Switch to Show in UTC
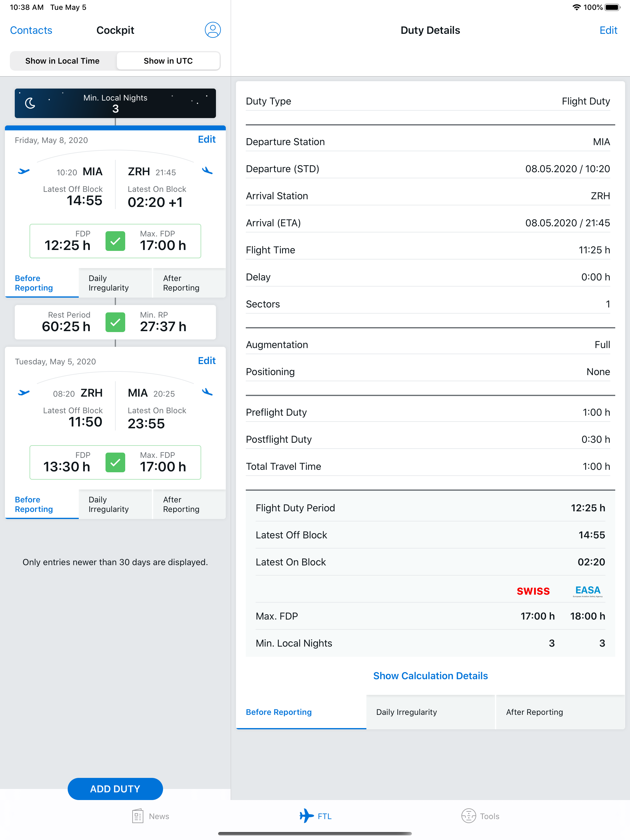 pyautogui.click(x=168, y=61)
